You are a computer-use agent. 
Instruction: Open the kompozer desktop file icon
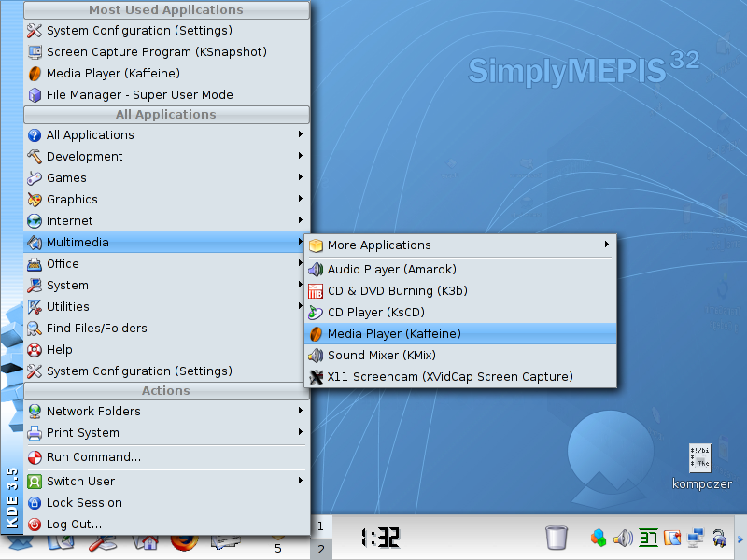point(700,459)
